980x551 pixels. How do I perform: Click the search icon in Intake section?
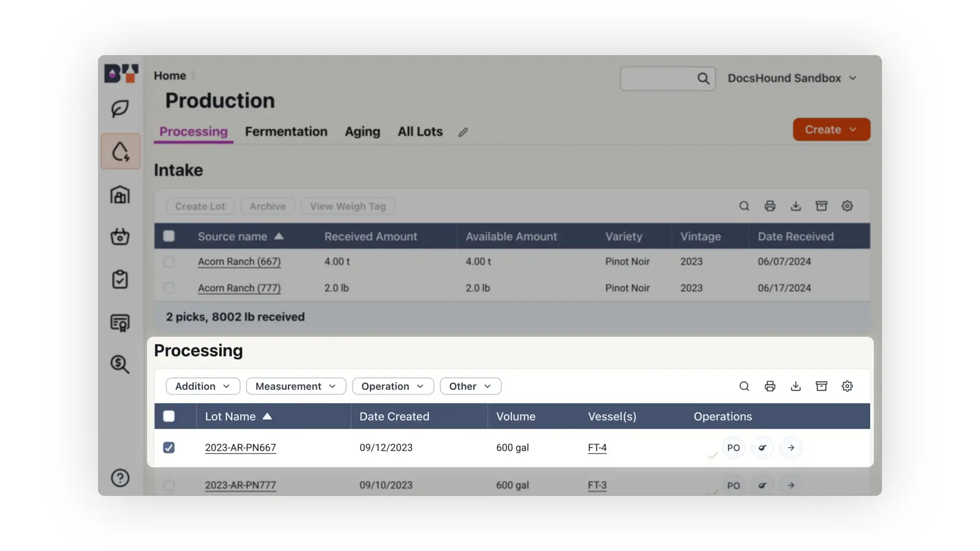pyautogui.click(x=744, y=206)
